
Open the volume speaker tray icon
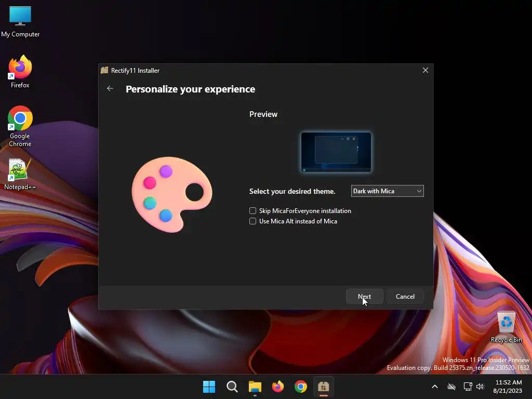click(x=480, y=387)
